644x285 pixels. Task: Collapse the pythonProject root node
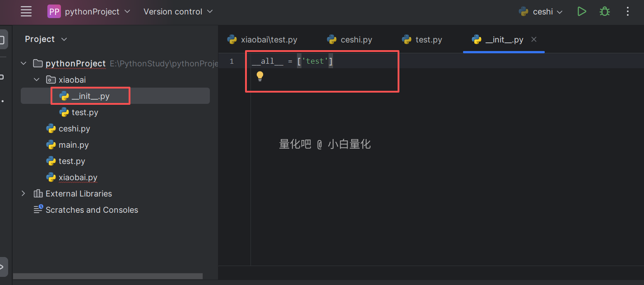click(x=23, y=64)
